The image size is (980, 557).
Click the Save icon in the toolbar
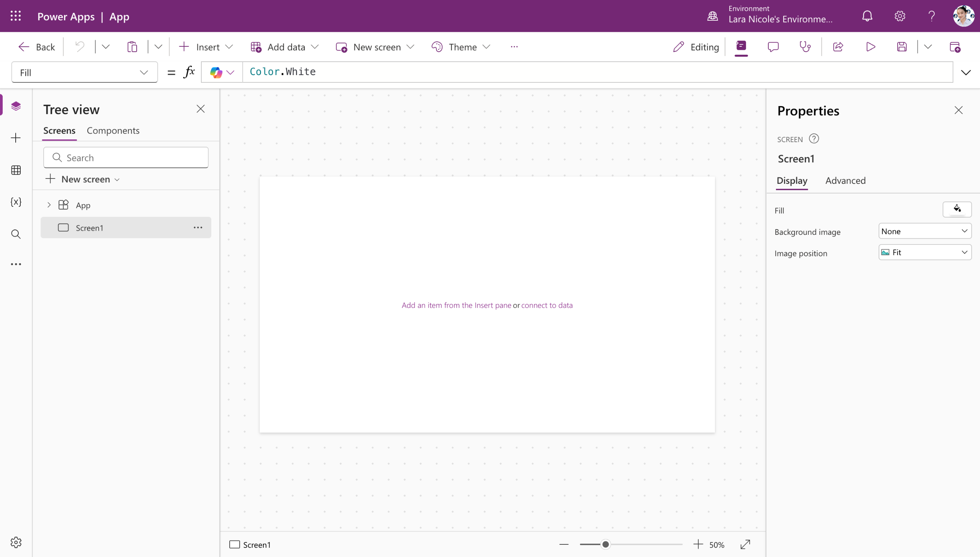tap(902, 47)
